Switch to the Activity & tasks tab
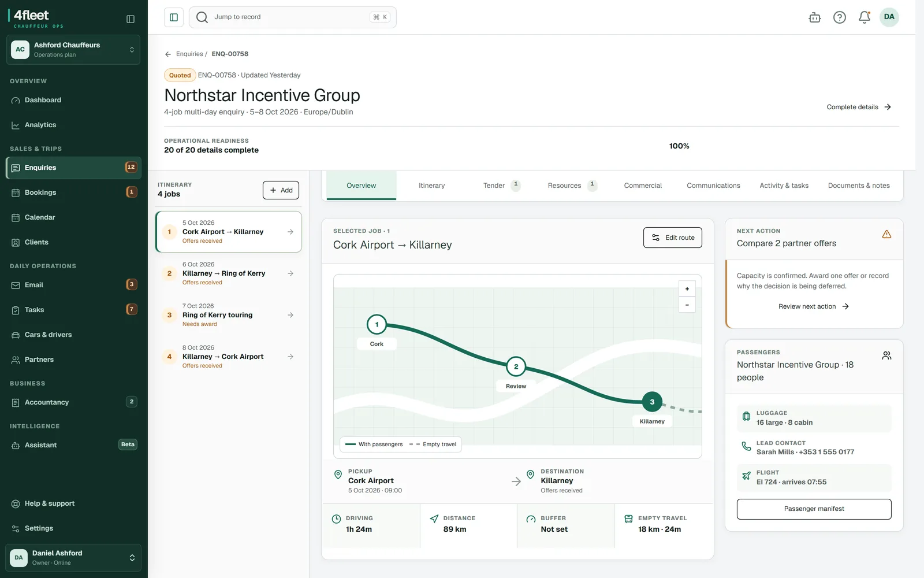 [x=784, y=186]
